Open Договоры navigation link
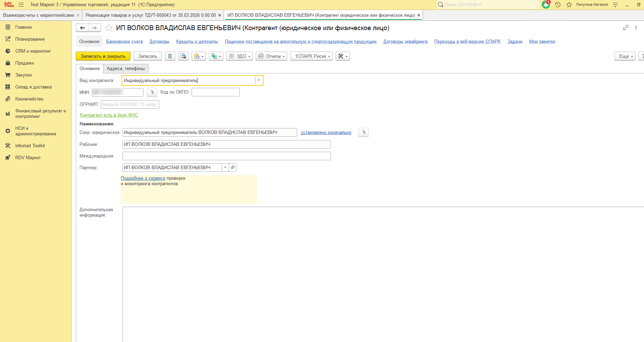This screenshot has height=342, width=644. click(159, 42)
